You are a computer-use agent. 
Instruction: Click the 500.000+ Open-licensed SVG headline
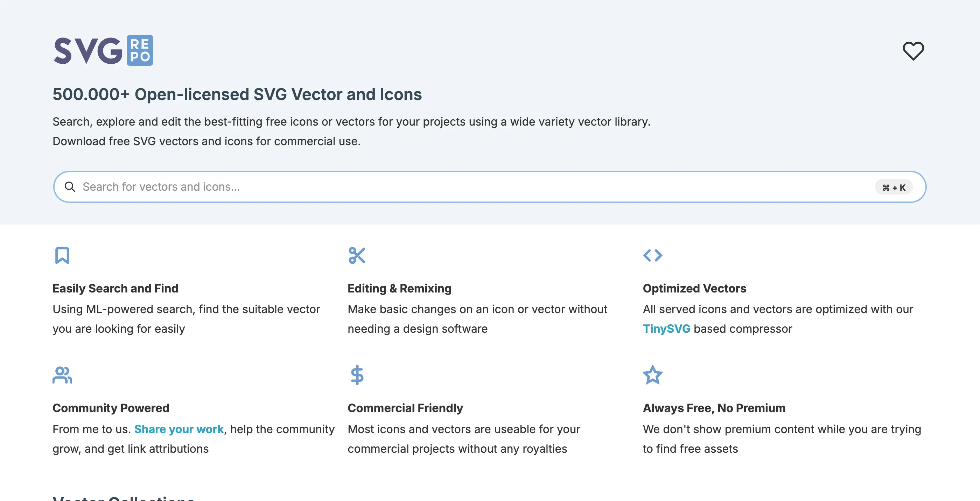[x=237, y=94]
